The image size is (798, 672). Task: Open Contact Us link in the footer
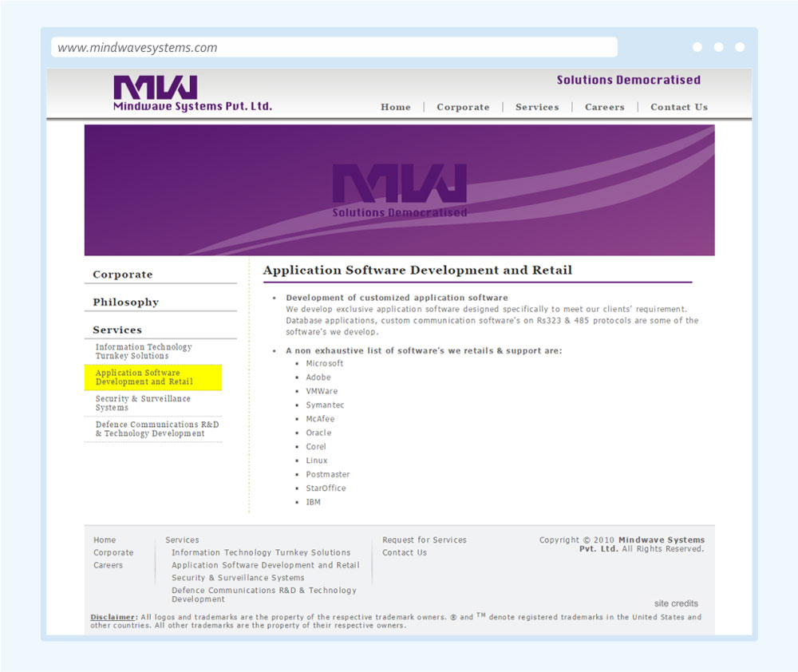pyautogui.click(x=404, y=553)
